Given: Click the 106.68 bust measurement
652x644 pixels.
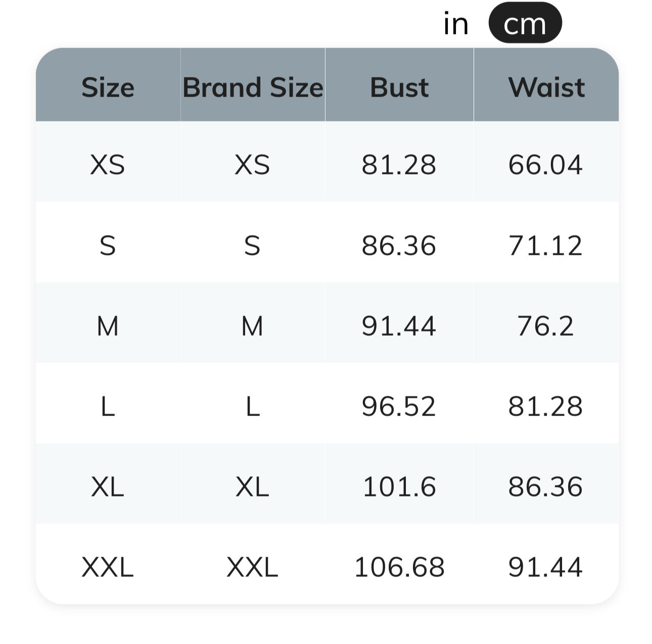Looking at the screenshot, I should point(399,567).
